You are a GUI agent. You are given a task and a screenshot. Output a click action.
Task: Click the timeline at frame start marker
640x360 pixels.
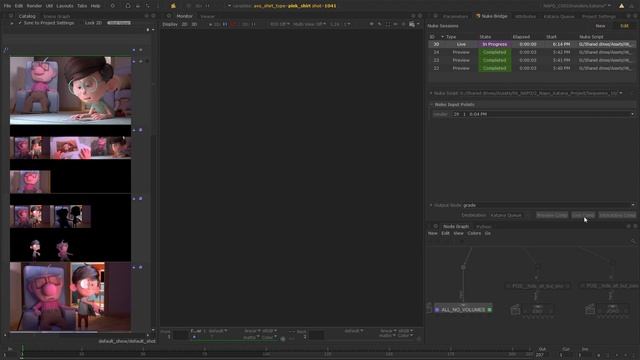(x=22, y=351)
